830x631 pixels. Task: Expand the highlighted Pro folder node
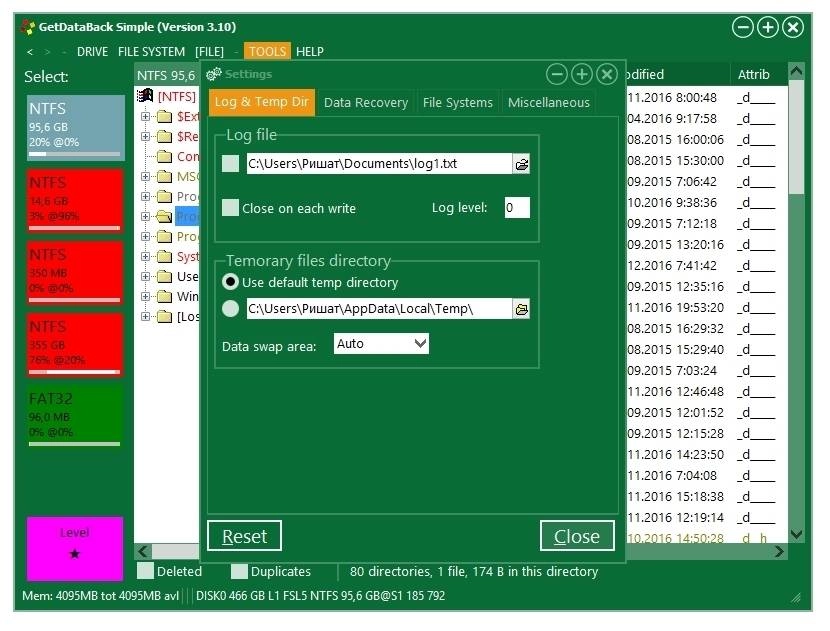tap(145, 216)
